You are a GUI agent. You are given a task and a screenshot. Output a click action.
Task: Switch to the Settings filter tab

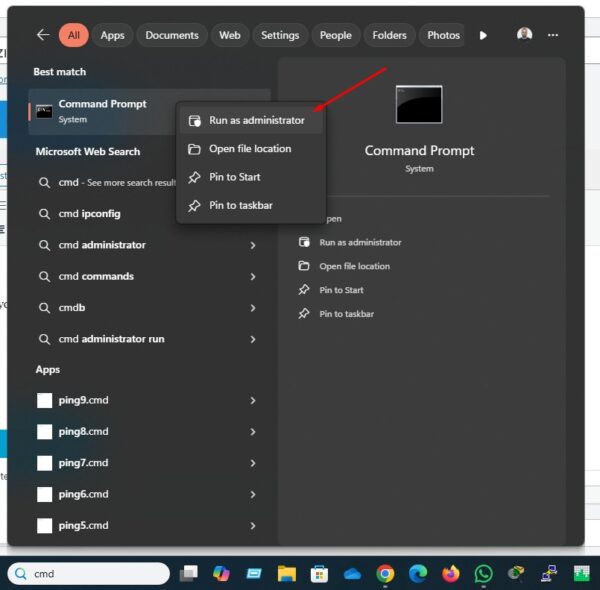tap(280, 35)
